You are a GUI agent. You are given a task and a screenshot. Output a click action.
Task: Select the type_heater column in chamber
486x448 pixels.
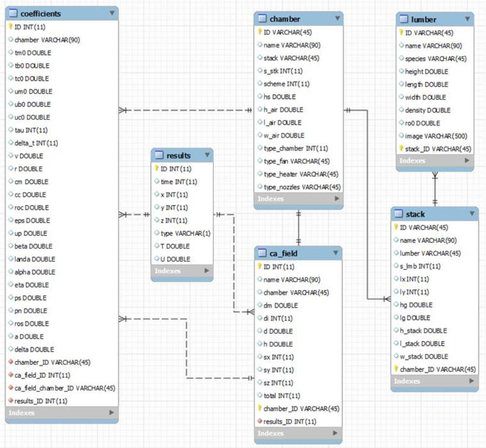click(301, 174)
